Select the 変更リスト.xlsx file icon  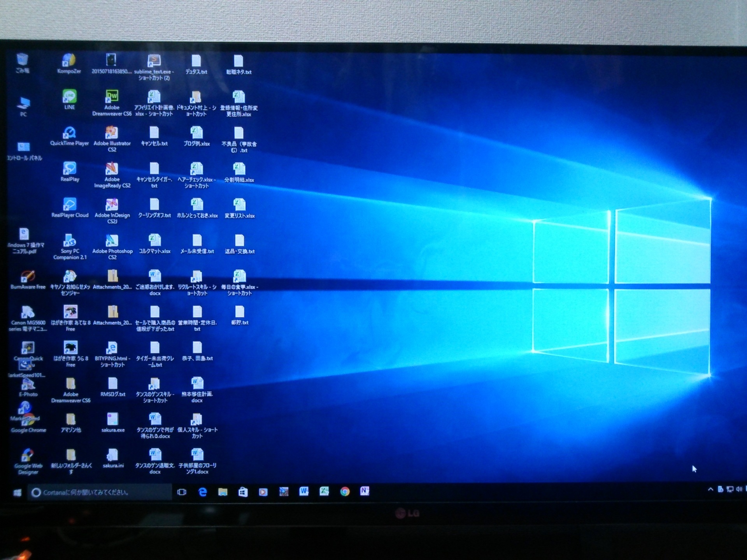pyautogui.click(x=239, y=208)
